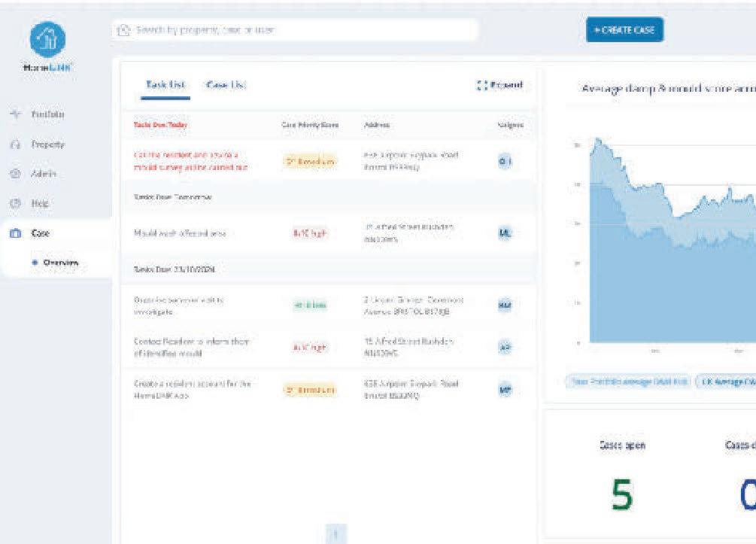
Task: Open Admin in the sidebar
Action: tap(34, 174)
